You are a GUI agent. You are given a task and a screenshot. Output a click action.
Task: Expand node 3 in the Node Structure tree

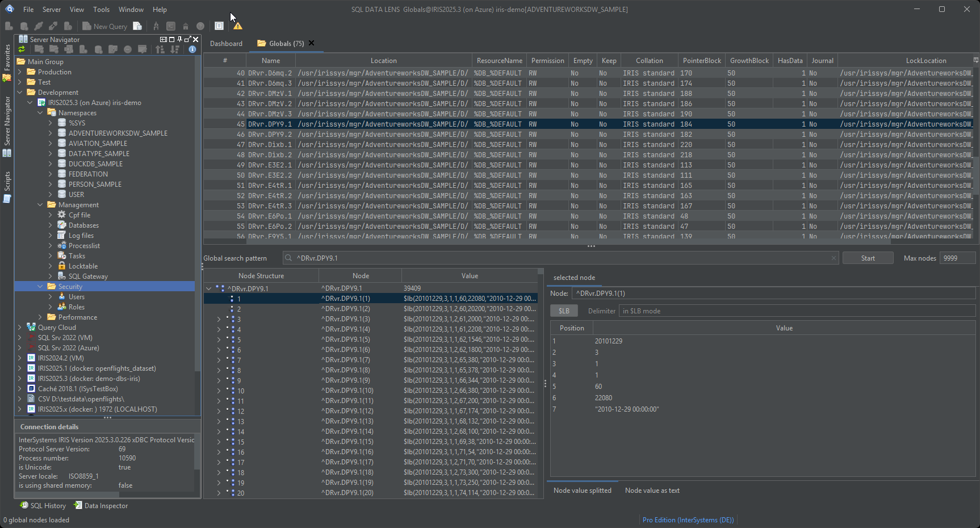tap(219, 319)
